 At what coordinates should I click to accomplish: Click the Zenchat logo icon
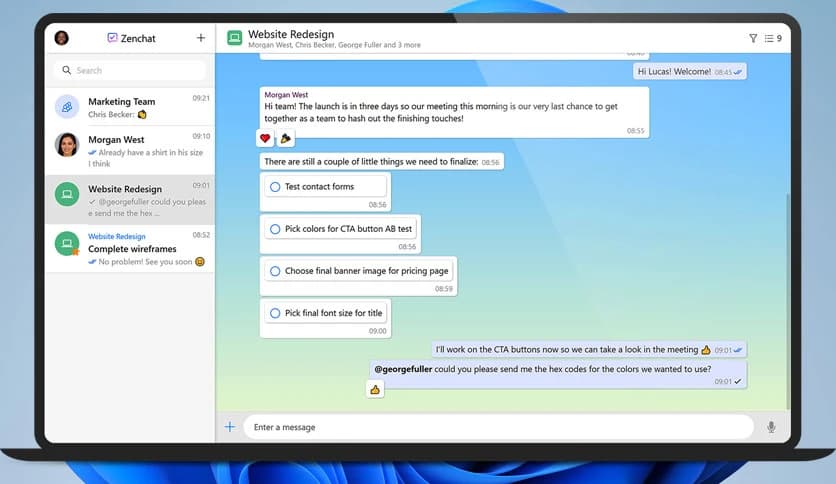coord(112,38)
